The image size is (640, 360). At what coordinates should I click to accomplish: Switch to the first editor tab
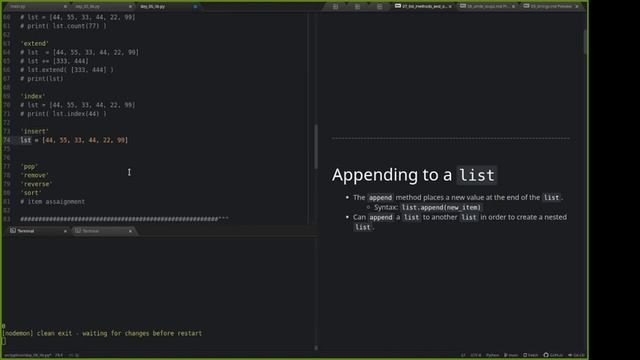pos(37,7)
